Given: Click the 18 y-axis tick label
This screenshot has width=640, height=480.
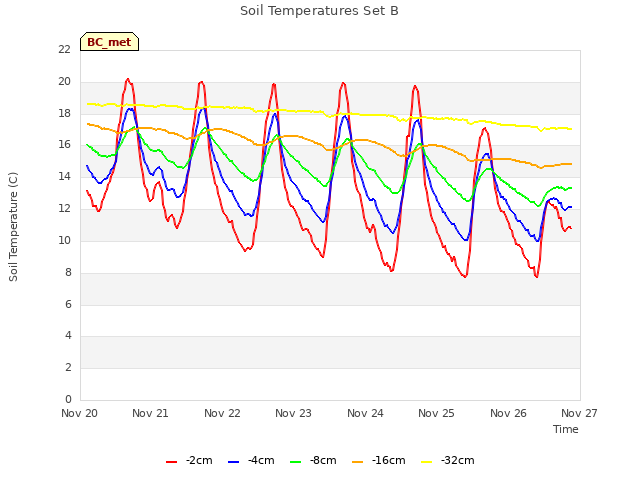Looking at the screenshot, I should (64, 113).
